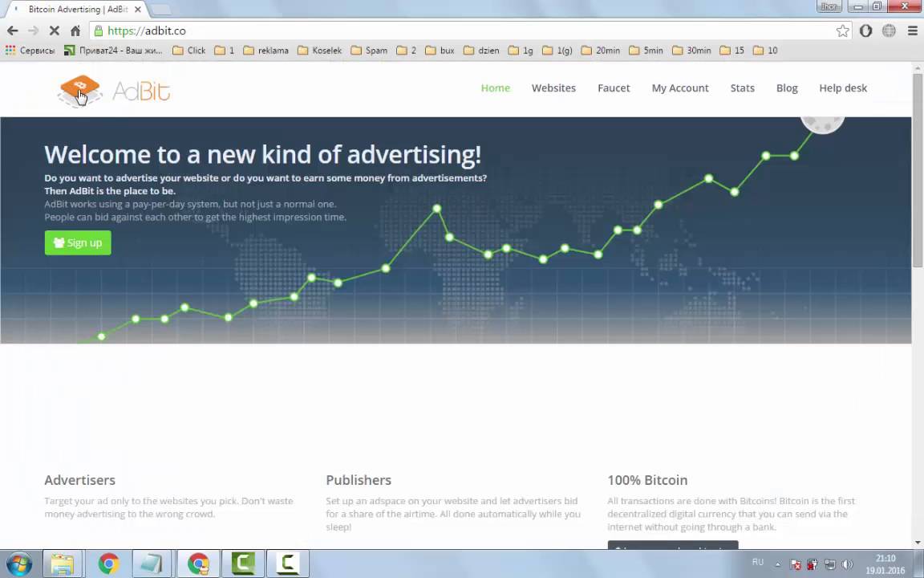Image resolution: width=924 pixels, height=578 pixels.
Task: Open the 5min bookmarks folder
Action: [x=646, y=51]
